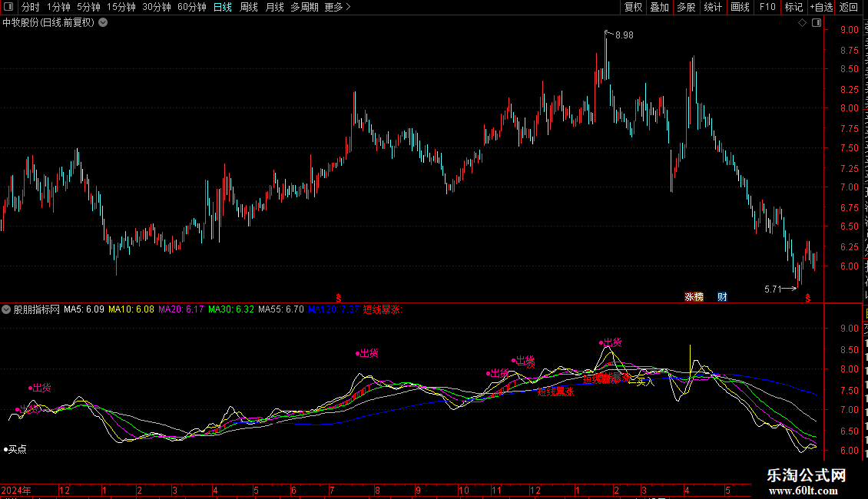This screenshot has height=499, width=868.
Task: Expand the 更多 periods menu
Action: tap(338, 7)
